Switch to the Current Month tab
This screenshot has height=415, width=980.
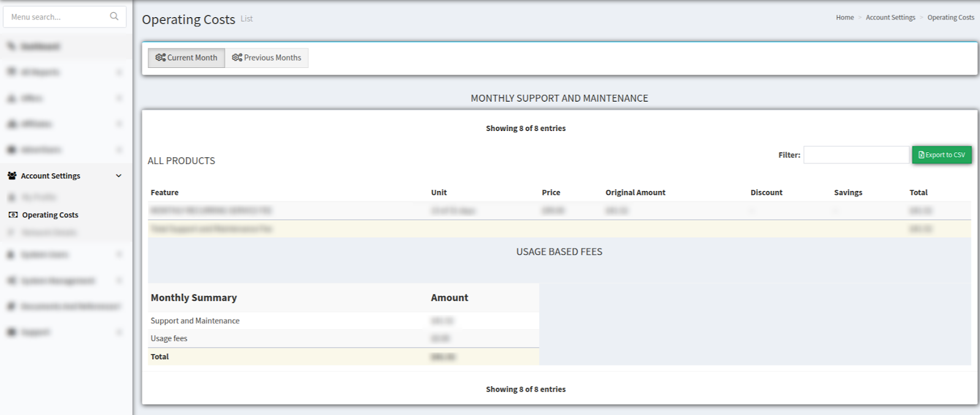(186, 58)
